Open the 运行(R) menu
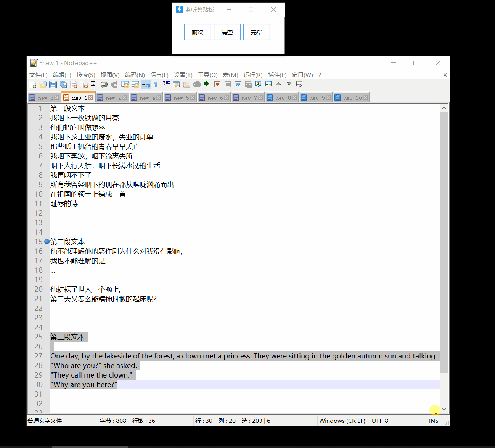The width and height of the screenshot is (495, 448). pyautogui.click(x=253, y=75)
